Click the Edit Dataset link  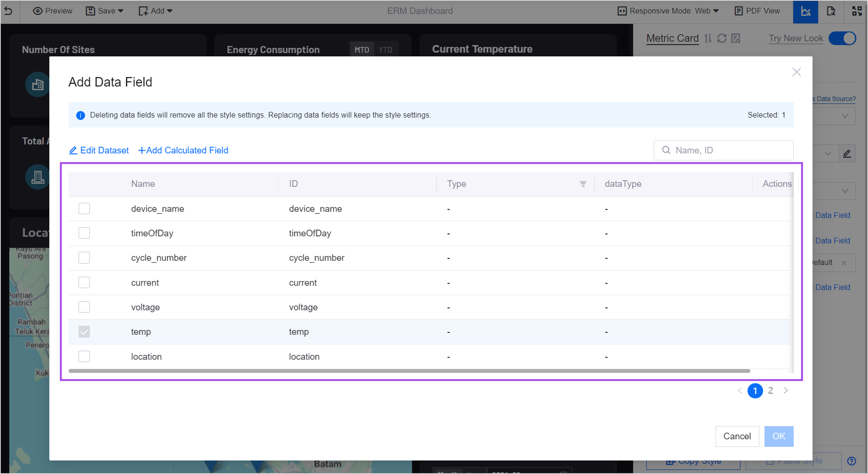point(99,150)
